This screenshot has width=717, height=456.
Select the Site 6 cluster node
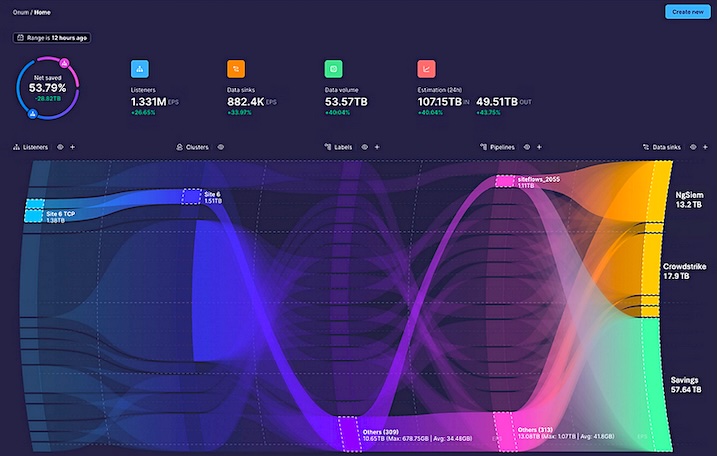190,196
